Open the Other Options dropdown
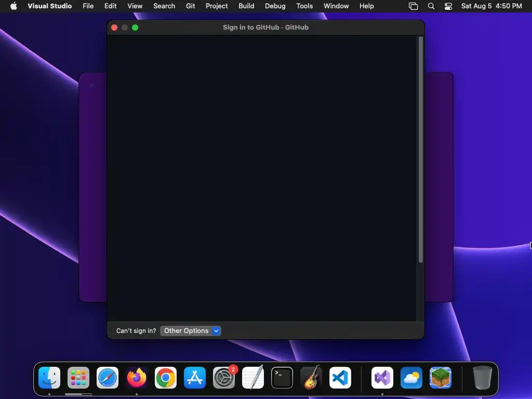Viewport: 532px width, 399px height. [190, 331]
